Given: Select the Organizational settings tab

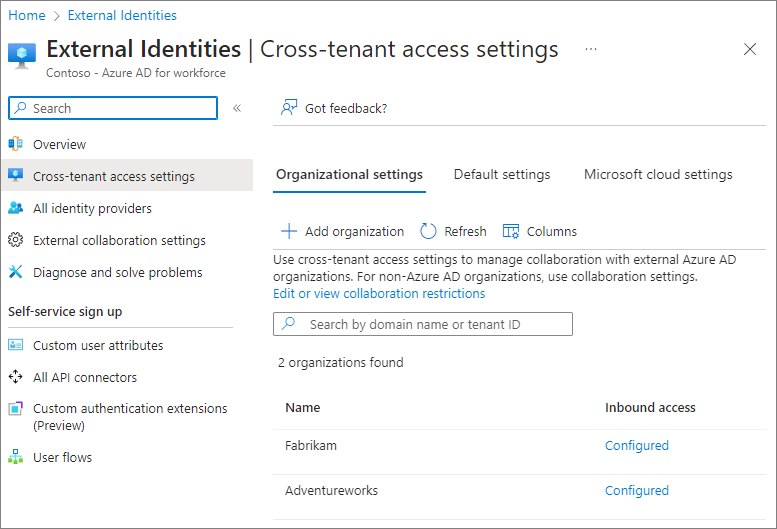Looking at the screenshot, I should [349, 174].
